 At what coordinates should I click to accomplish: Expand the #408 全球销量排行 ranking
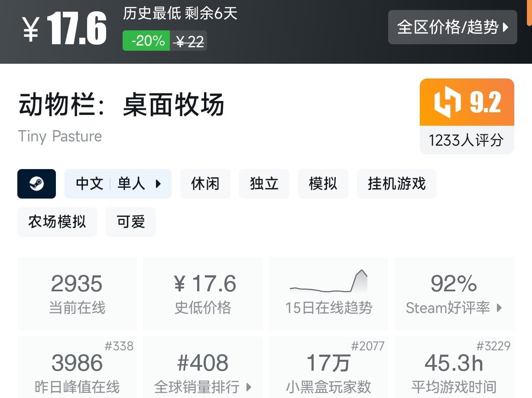click(x=203, y=367)
